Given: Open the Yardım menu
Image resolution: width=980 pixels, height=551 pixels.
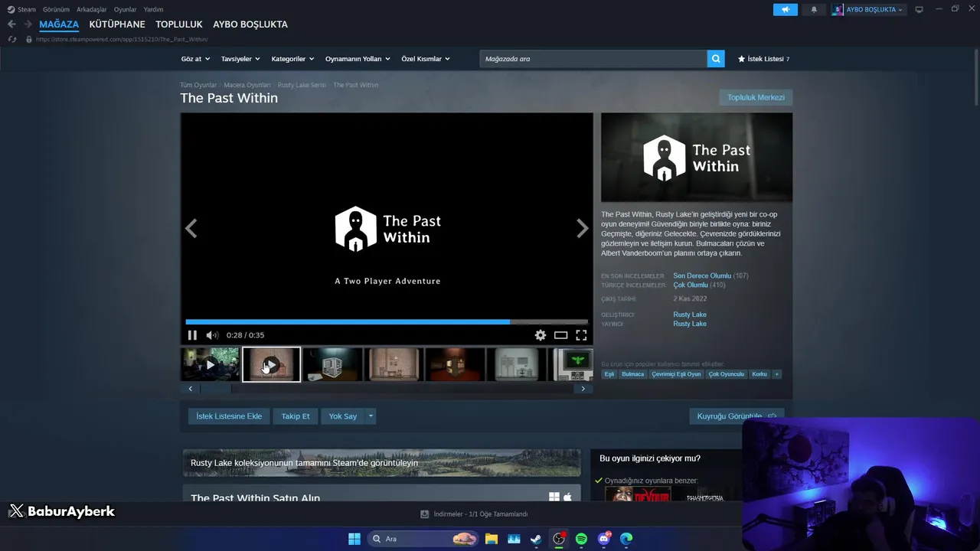Looking at the screenshot, I should pyautogui.click(x=153, y=9).
